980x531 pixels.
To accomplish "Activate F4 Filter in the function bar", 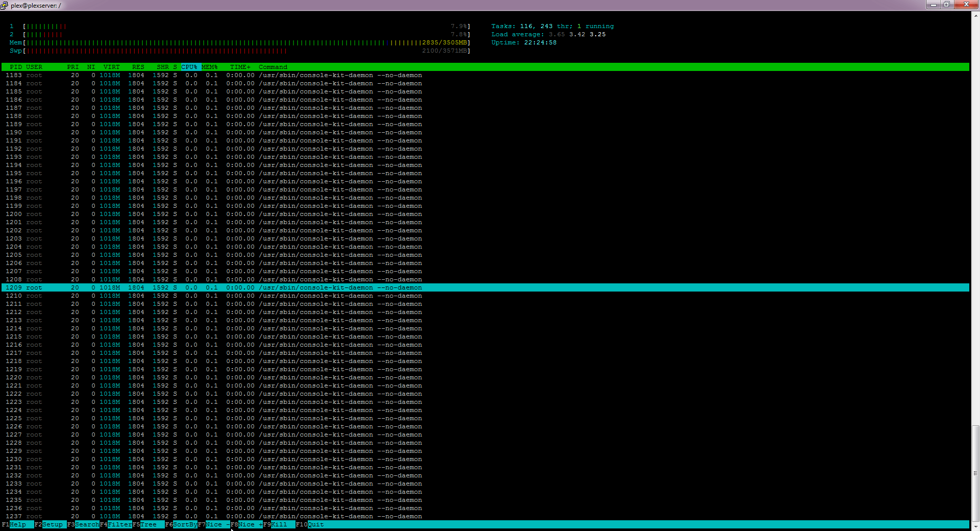I will click(116, 525).
